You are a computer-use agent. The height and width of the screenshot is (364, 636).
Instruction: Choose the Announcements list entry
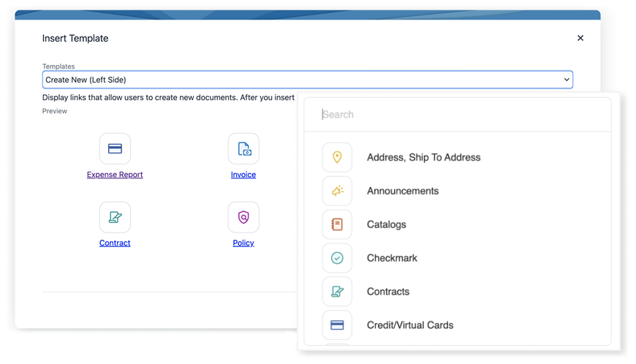point(403,191)
